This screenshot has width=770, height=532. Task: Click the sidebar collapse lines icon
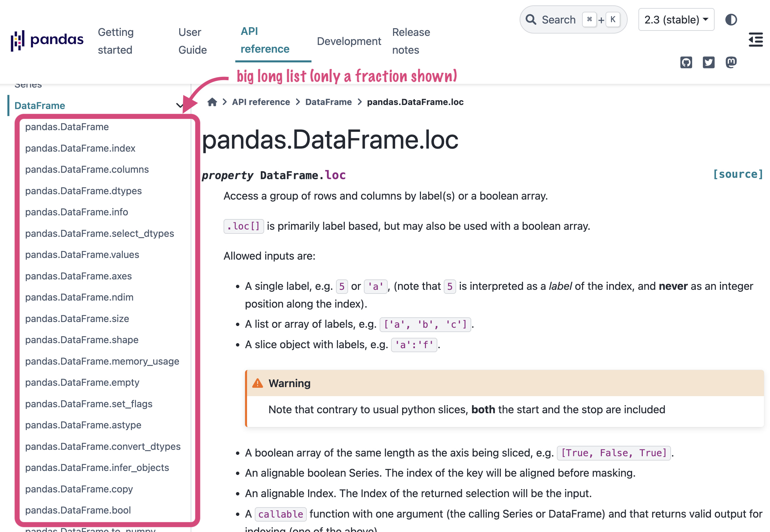pos(756,40)
